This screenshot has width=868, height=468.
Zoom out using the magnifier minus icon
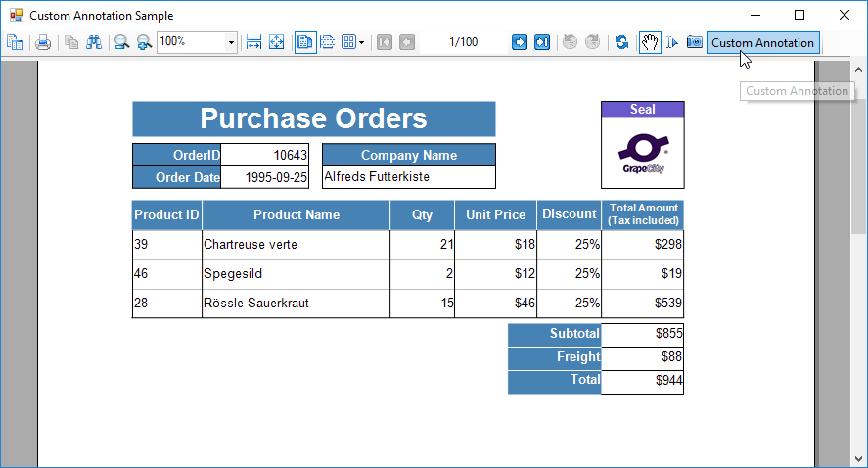121,42
